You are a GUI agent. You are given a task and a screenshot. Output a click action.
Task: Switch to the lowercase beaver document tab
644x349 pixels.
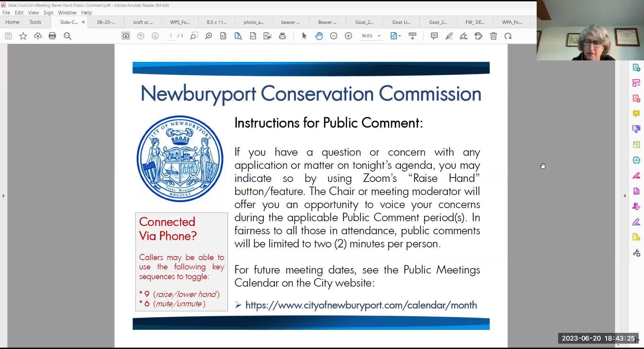point(290,22)
